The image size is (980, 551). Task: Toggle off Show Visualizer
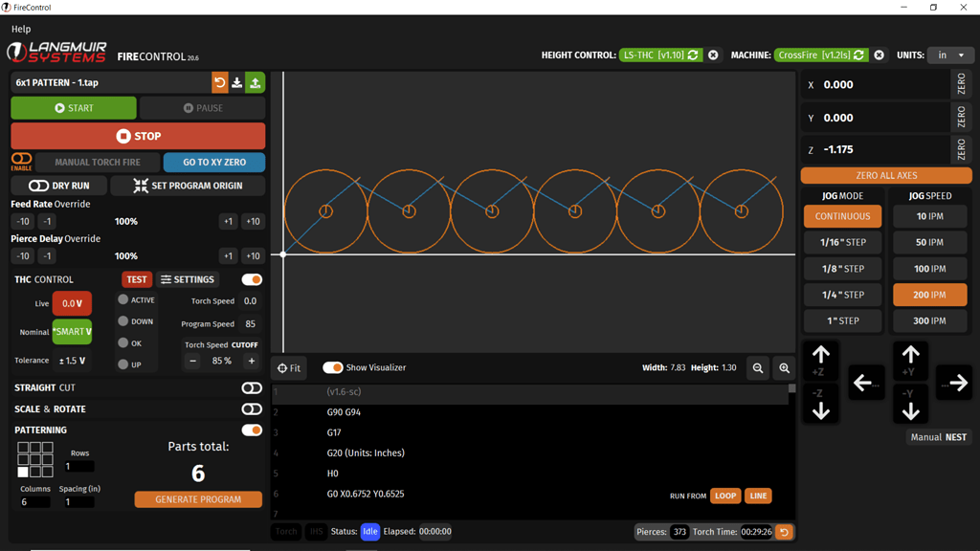(334, 367)
